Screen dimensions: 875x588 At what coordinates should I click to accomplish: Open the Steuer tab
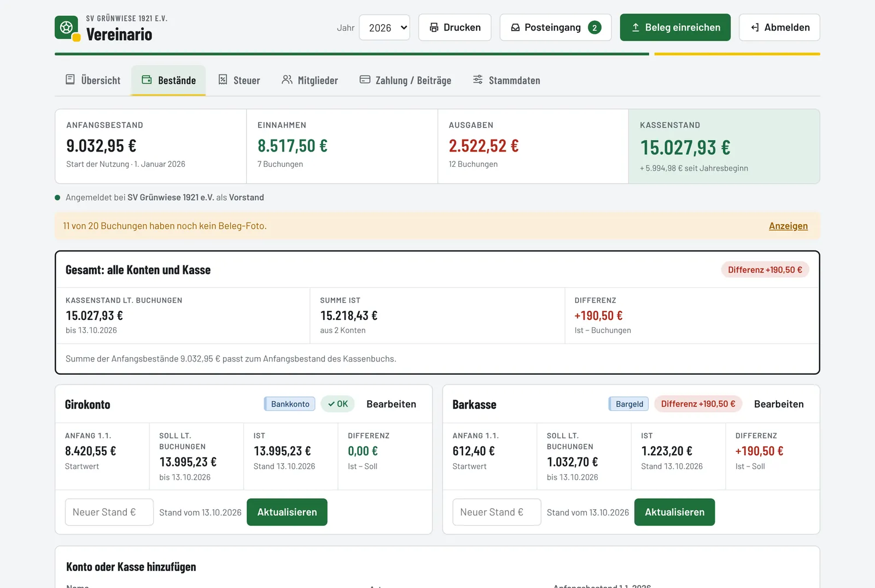click(x=239, y=80)
